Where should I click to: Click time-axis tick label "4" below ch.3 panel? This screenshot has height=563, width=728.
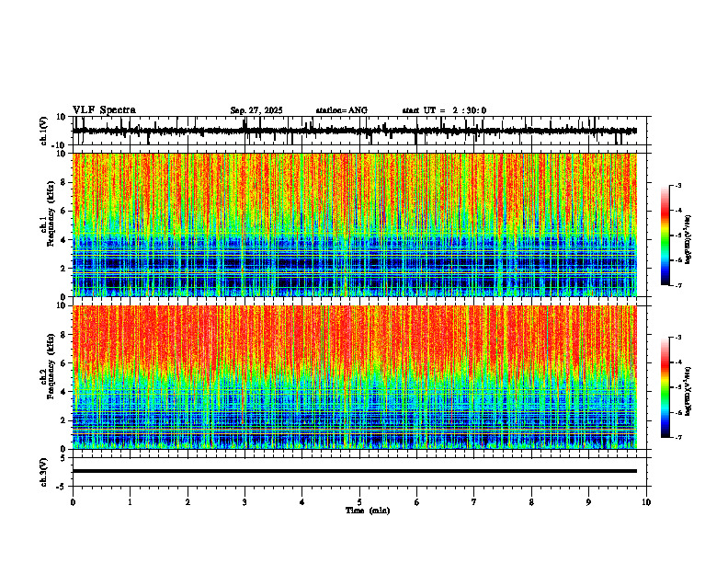tap(302, 502)
